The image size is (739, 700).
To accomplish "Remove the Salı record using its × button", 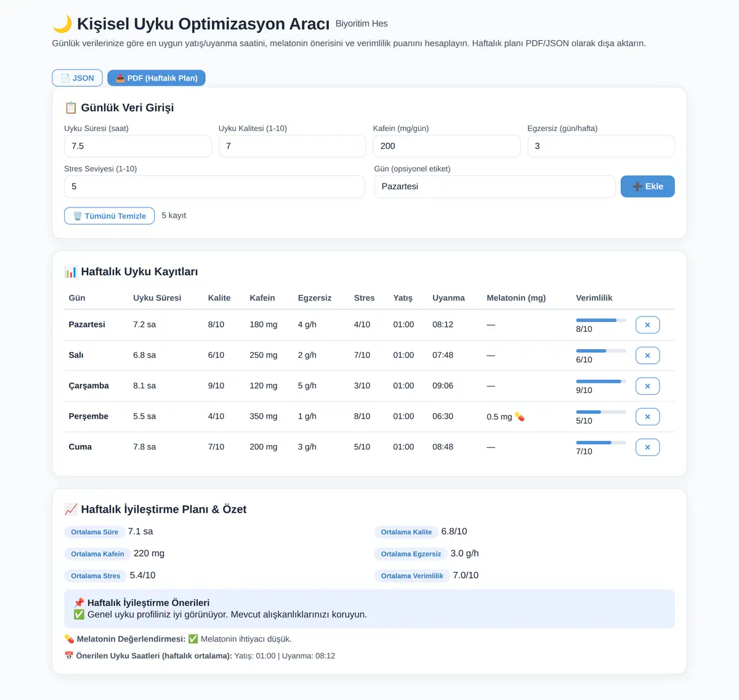I will tap(647, 355).
